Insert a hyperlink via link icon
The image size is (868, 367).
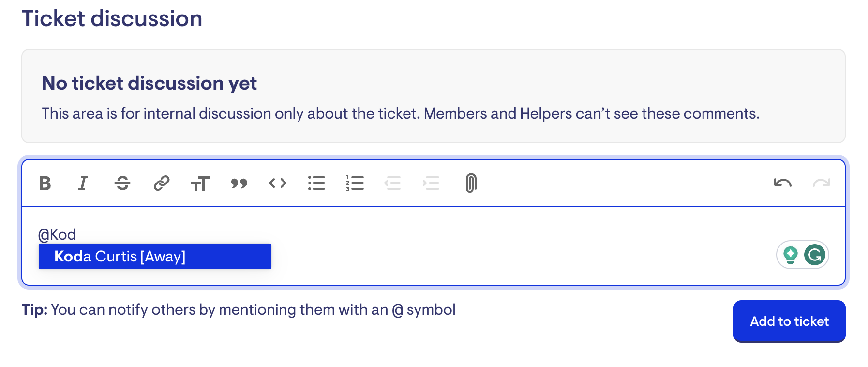pos(161,183)
